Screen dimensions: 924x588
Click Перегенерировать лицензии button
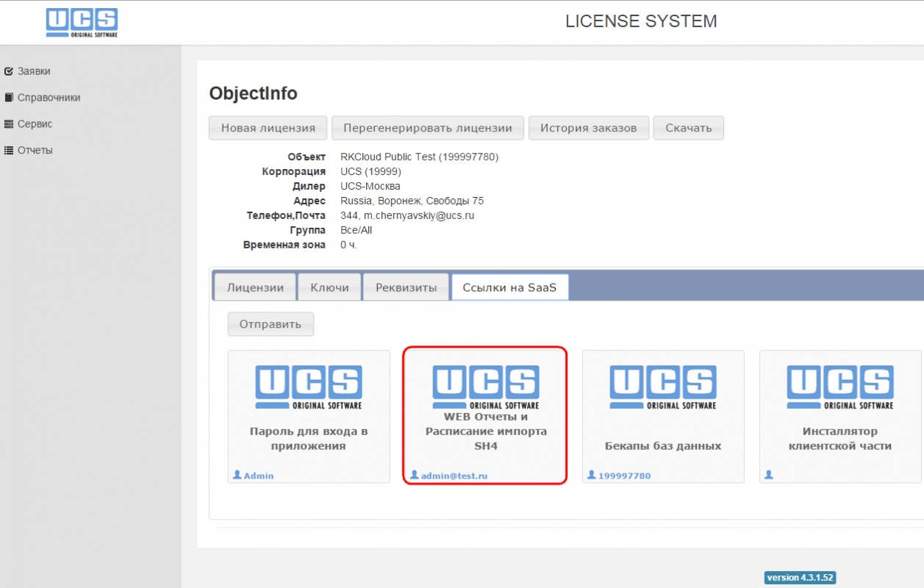tap(428, 128)
